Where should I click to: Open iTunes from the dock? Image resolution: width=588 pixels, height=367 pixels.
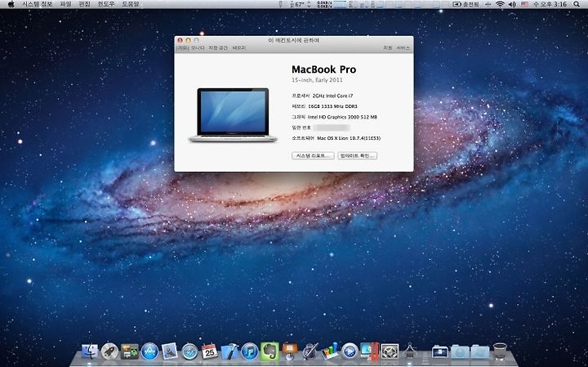click(x=250, y=351)
